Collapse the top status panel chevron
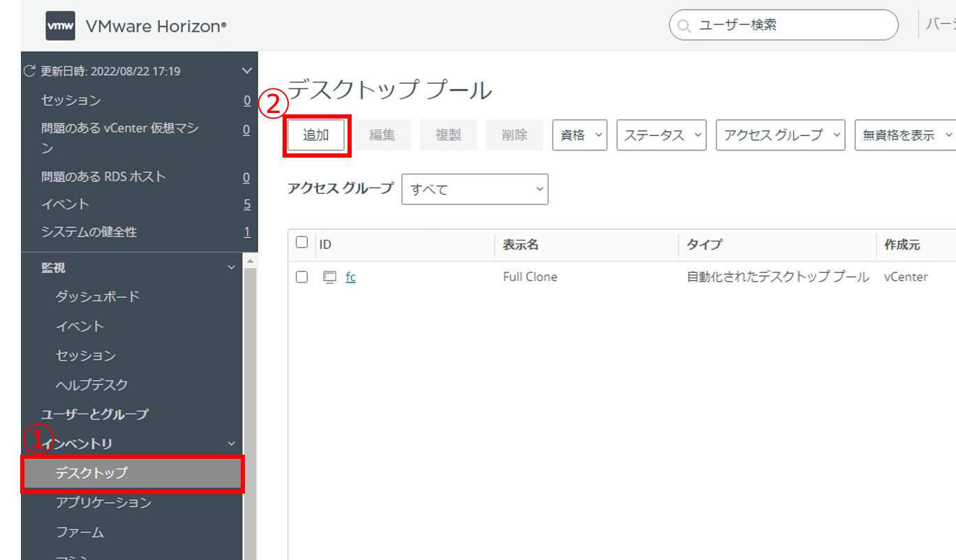 point(246,71)
